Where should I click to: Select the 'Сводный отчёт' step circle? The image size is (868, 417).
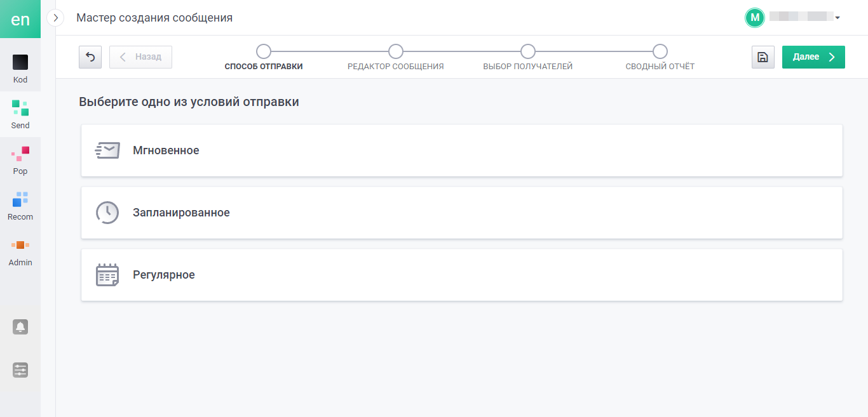[660, 51]
